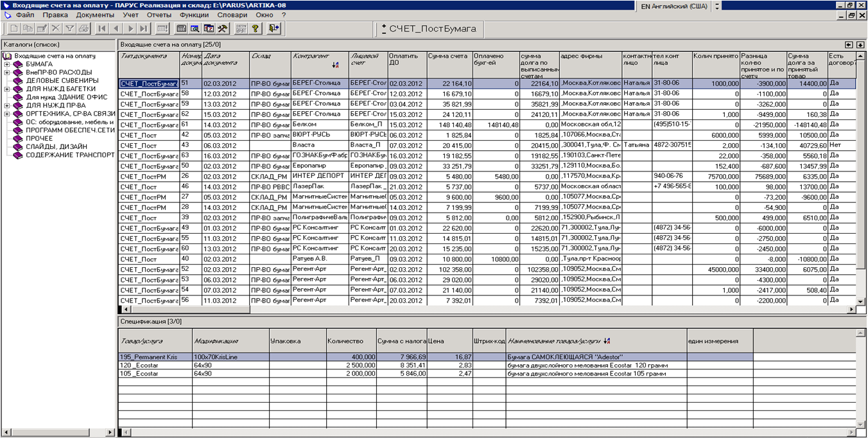Image resolution: width=868 pixels, height=438 pixels.
Task: Go to next record arrow icon
Action: (x=130, y=28)
